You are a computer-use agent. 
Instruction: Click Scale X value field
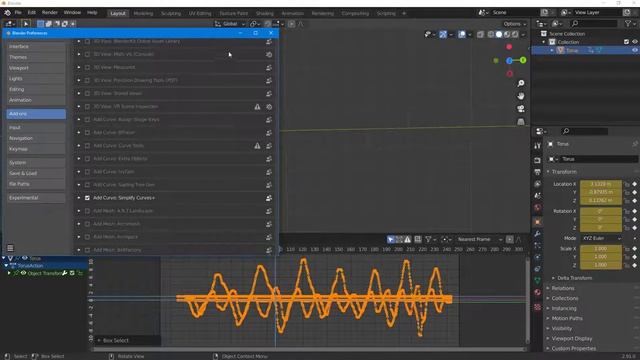click(x=601, y=249)
